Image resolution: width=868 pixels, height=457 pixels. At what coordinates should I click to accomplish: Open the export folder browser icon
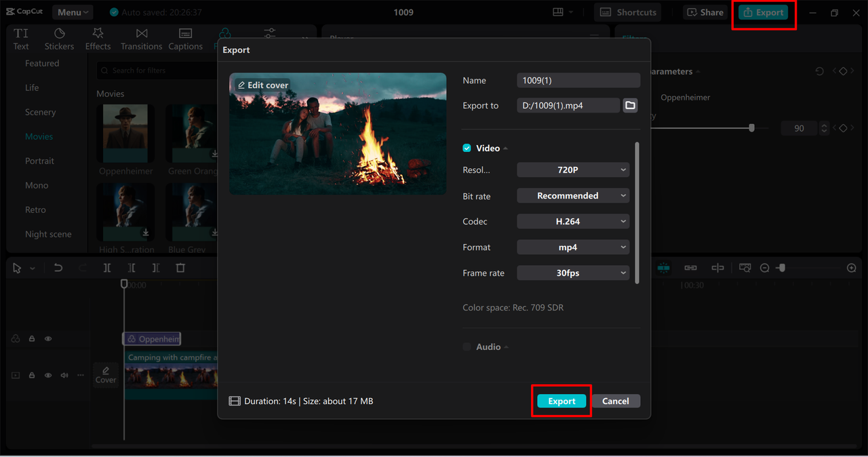coord(630,105)
